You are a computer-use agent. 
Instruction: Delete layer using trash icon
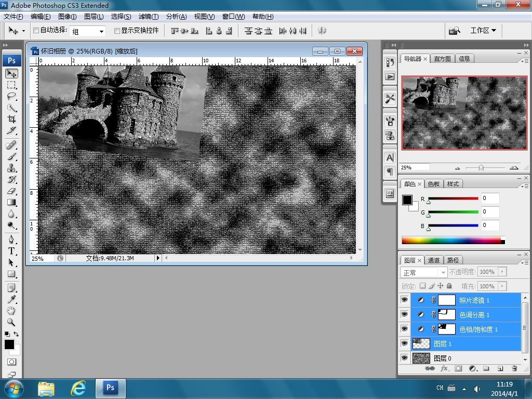[514, 368]
